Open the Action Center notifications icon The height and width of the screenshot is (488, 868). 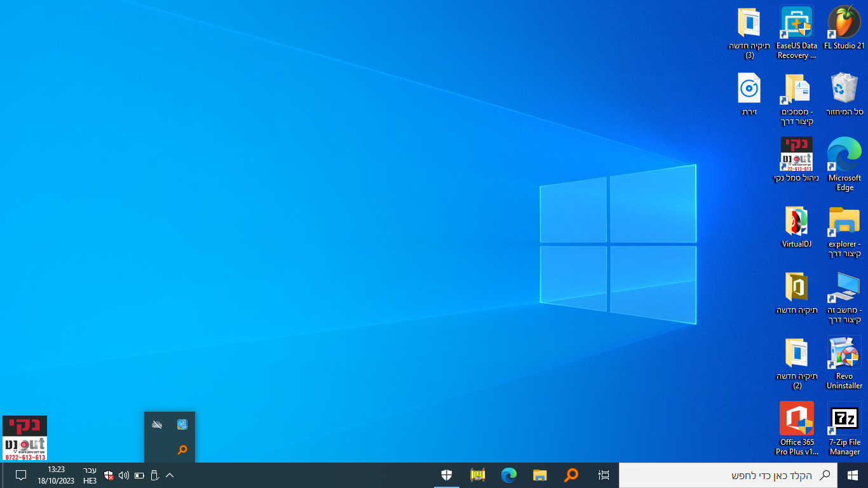pos(20,475)
